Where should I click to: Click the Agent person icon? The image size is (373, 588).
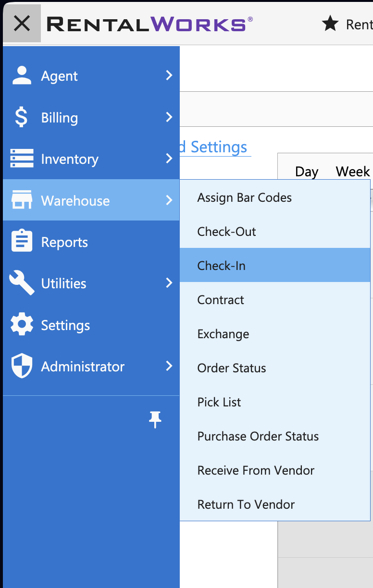point(22,76)
